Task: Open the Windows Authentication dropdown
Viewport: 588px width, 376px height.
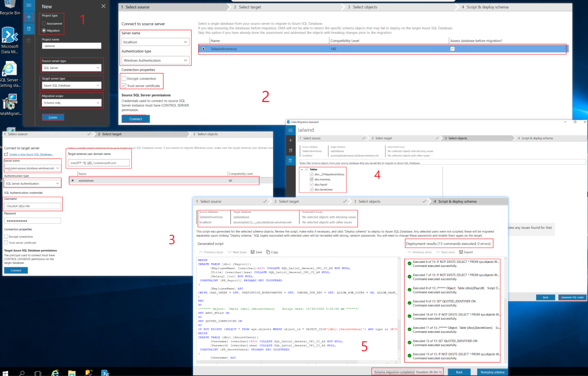Action: click(155, 60)
